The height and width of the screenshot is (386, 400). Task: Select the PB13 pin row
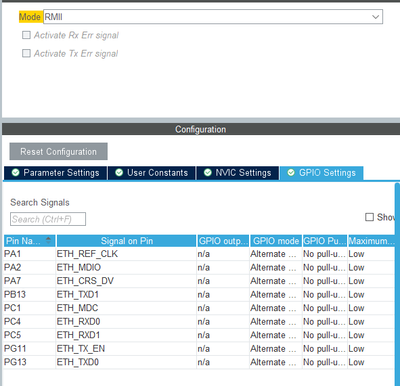[x=199, y=295]
